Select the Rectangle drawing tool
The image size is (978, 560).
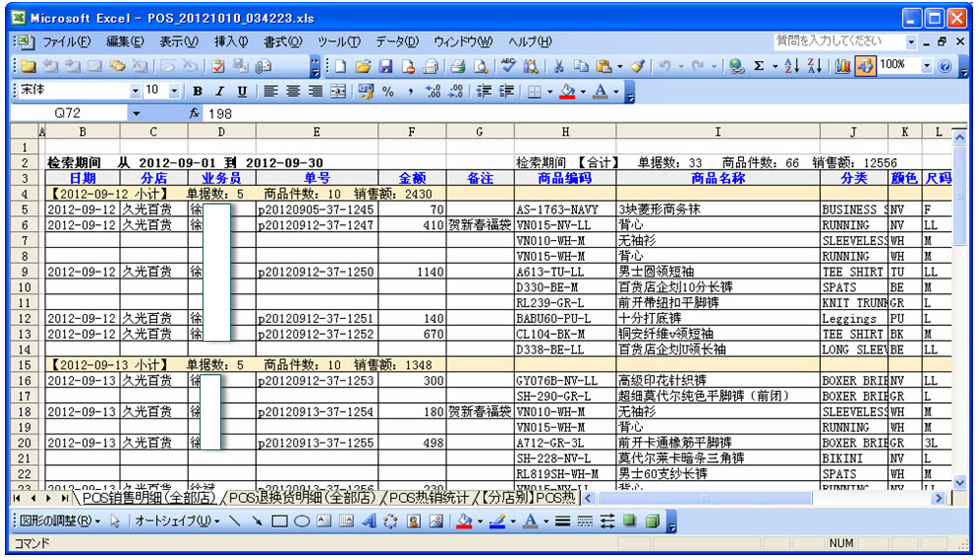[x=280, y=521]
